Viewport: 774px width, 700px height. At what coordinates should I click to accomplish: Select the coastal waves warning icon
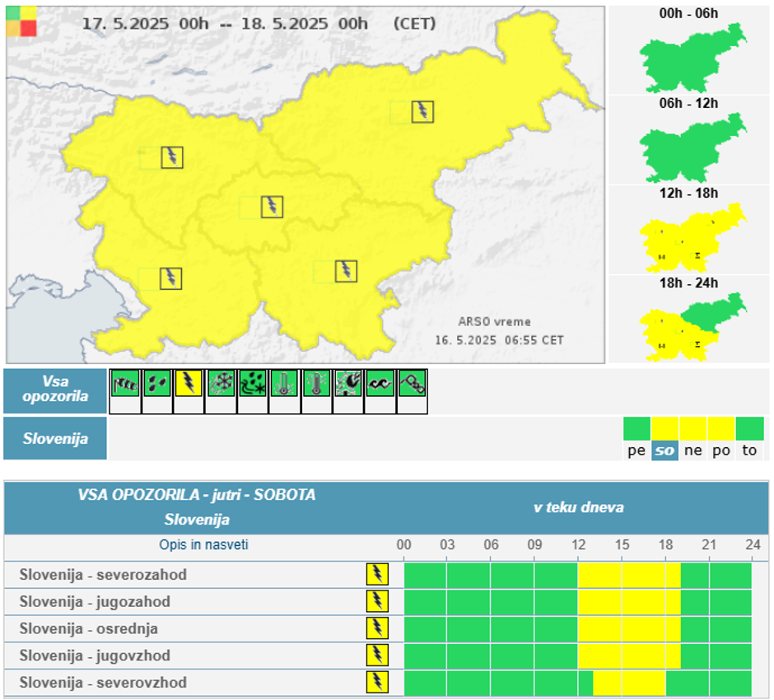click(380, 383)
